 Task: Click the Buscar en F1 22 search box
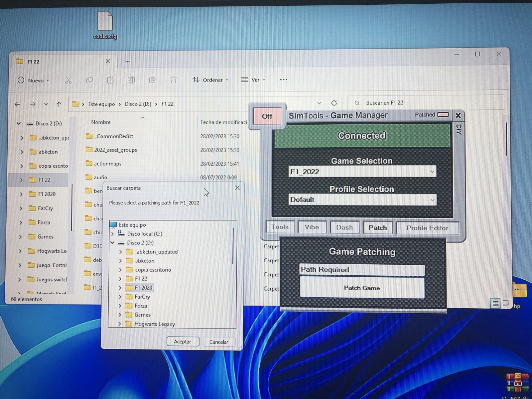click(426, 103)
